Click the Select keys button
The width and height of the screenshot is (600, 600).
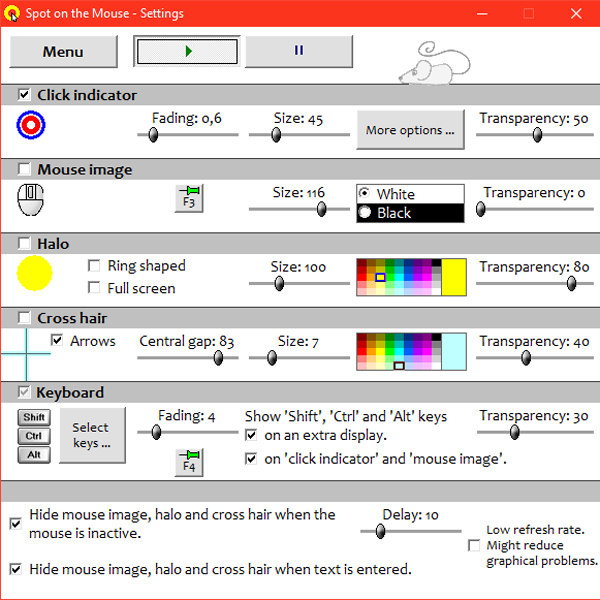click(91, 435)
